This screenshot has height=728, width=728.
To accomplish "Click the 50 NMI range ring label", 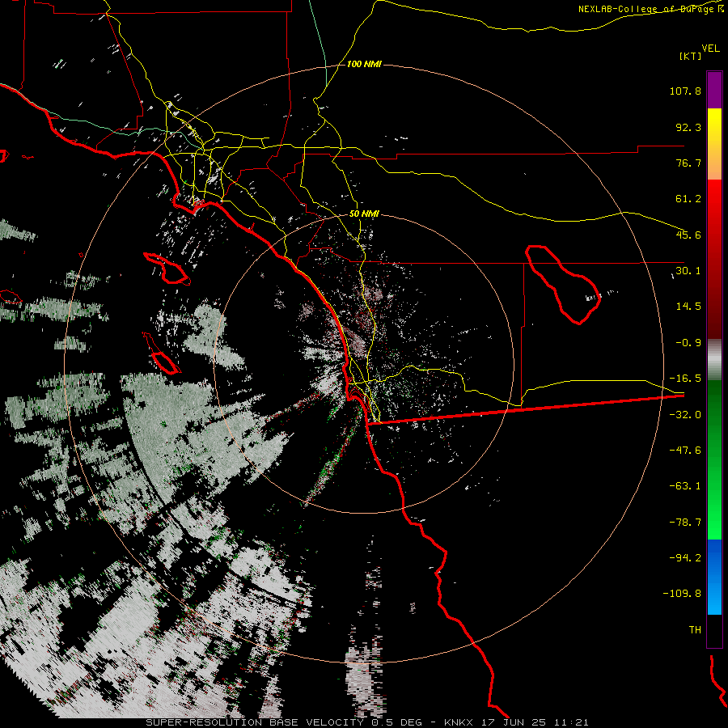I will (x=364, y=214).
